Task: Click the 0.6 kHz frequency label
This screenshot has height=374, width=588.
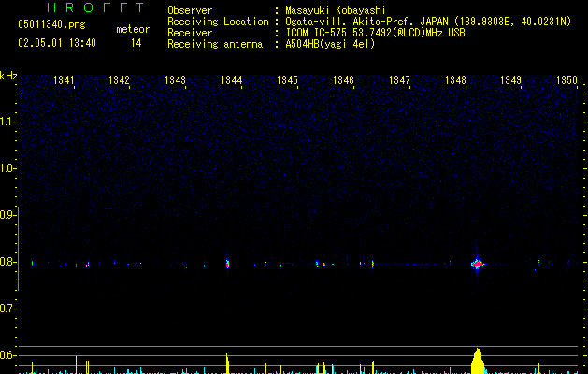Action: (x=7, y=355)
